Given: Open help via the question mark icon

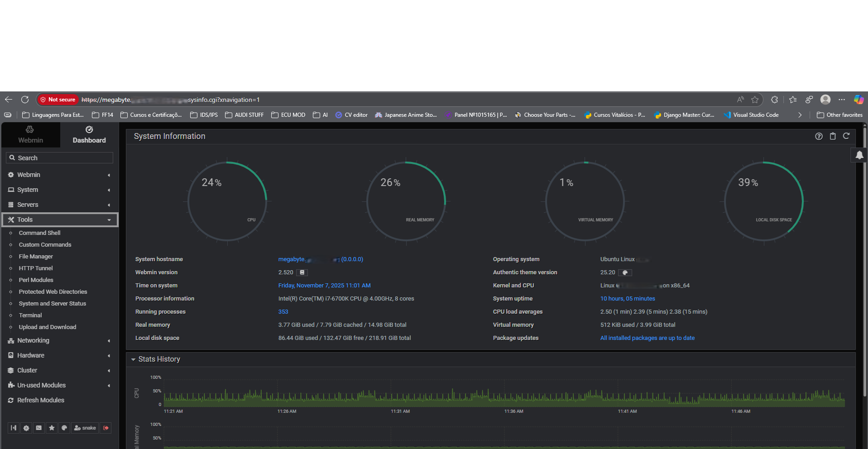Looking at the screenshot, I should (x=818, y=136).
